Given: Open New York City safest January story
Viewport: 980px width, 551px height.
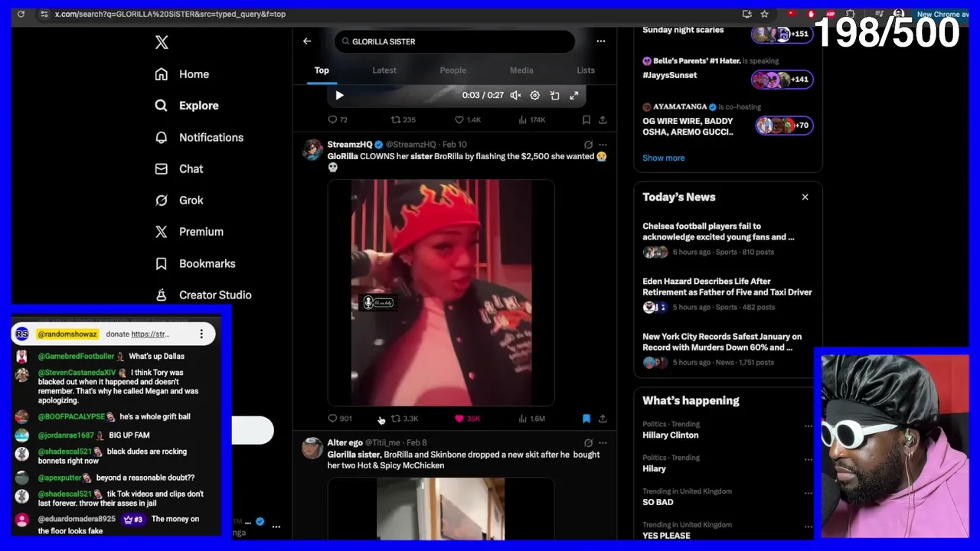Looking at the screenshot, I should tap(727, 349).
